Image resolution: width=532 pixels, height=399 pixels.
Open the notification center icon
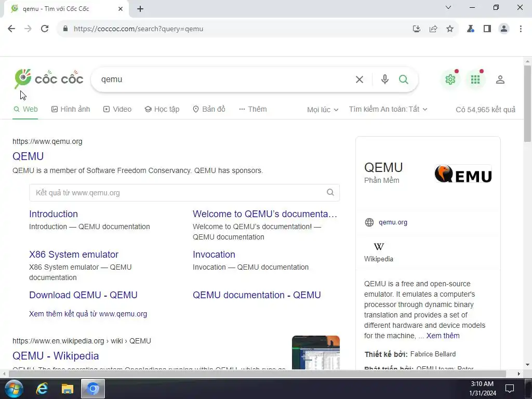tap(509, 389)
